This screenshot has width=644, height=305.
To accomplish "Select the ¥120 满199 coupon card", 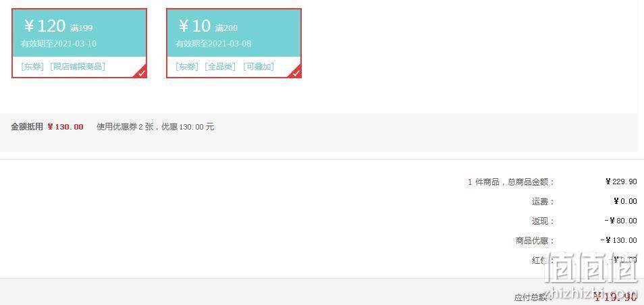I will point(79,43).
